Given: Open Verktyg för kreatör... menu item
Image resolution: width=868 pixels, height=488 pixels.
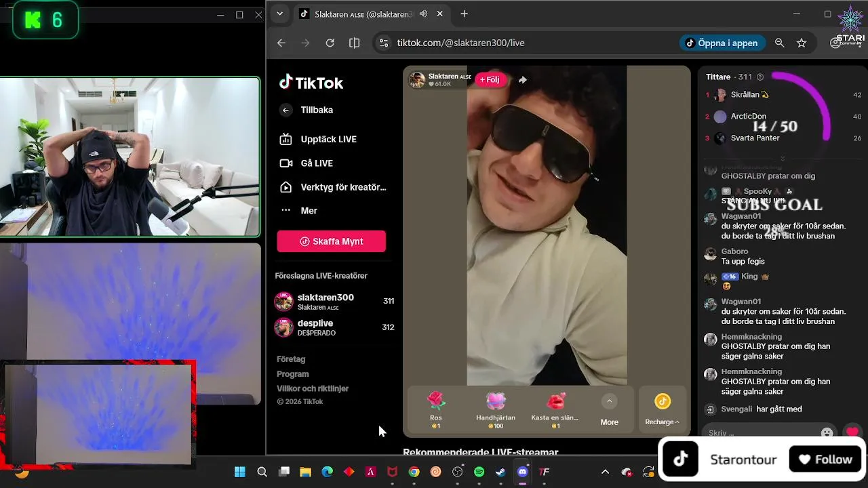Looking at the screenshot, I should click(x=334, y=187).
